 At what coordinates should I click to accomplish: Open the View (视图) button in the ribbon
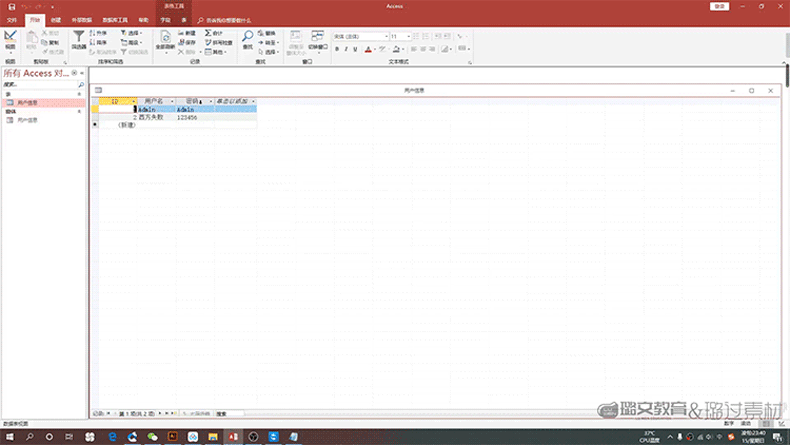(x=10, y=40)
